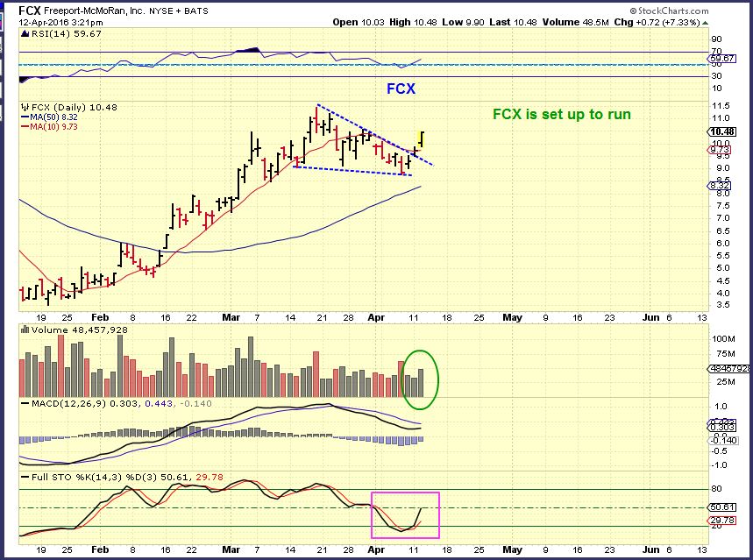
Task: Click the 29.78 %D tag on stochastic axis
Action: [x=721, y=521]
